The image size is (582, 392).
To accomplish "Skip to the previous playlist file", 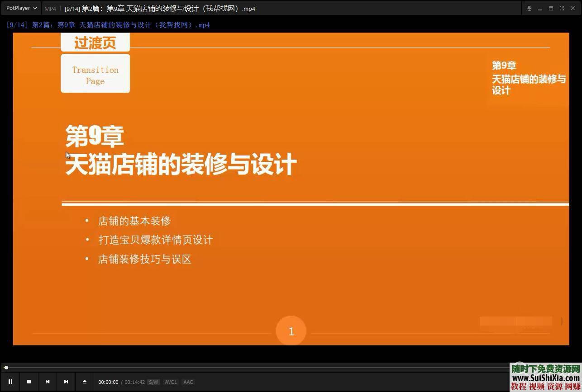I will click(48, 382).
